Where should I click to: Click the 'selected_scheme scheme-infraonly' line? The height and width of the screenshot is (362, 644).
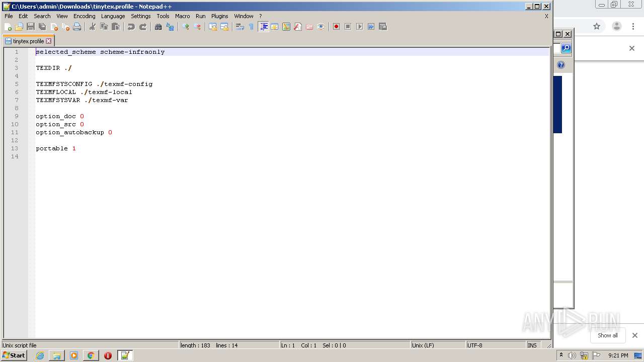coord(100,52)
